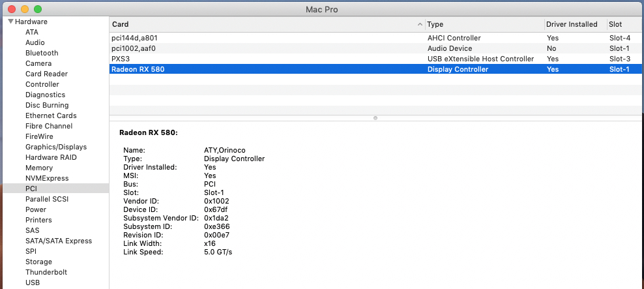Screen dimensions: 644x289
Task: Click the Device ID value 0x67df
Action: coord(216,209)
